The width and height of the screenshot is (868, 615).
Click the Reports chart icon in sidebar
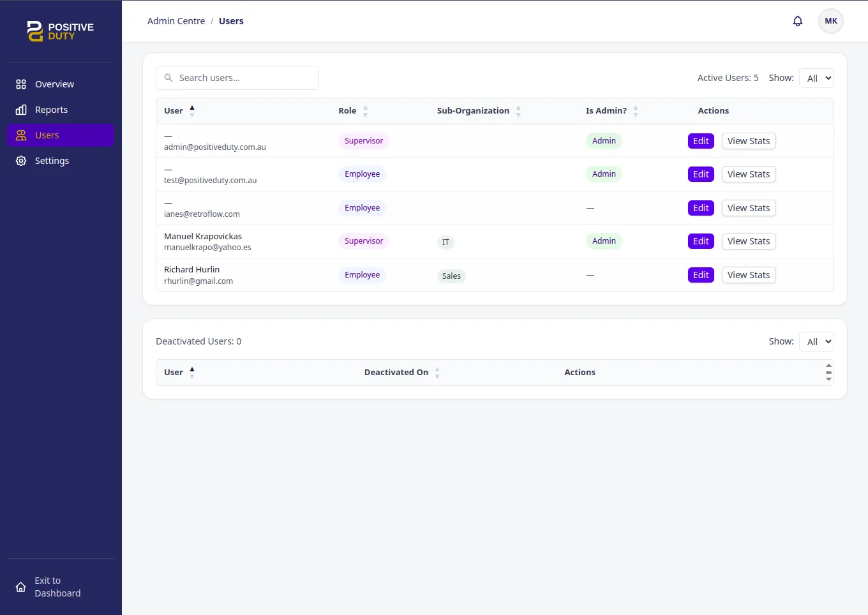click(21, 110)
